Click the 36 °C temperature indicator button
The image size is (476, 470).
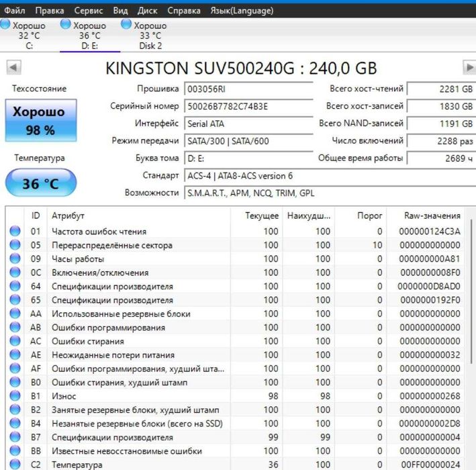(41, 183)
